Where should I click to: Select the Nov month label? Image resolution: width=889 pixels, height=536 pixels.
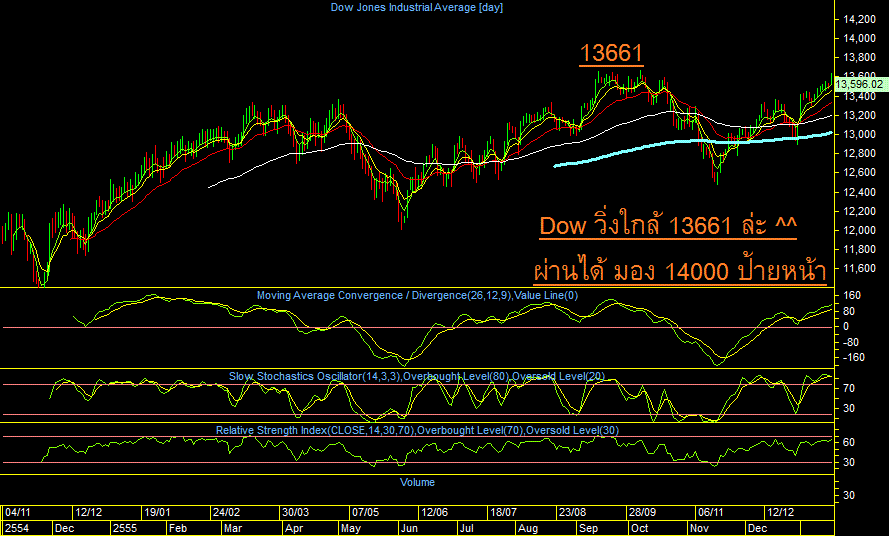(x=700, y=528)
